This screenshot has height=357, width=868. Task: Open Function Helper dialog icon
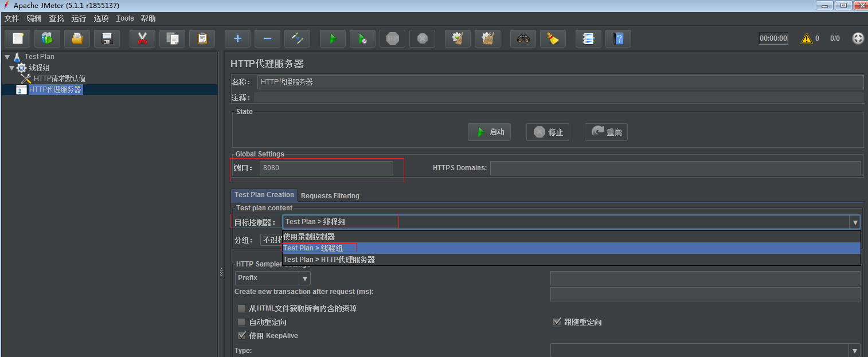589,38
